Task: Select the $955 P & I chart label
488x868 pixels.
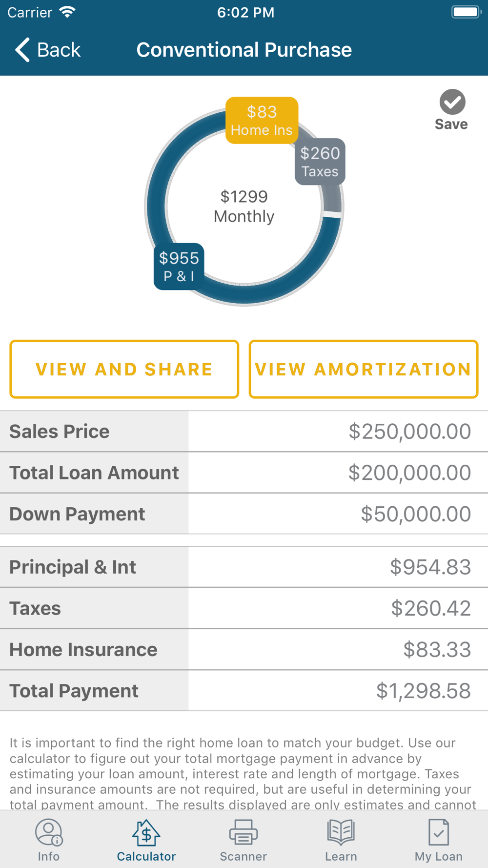Action: pyautogui.click(x=179, y=267)
